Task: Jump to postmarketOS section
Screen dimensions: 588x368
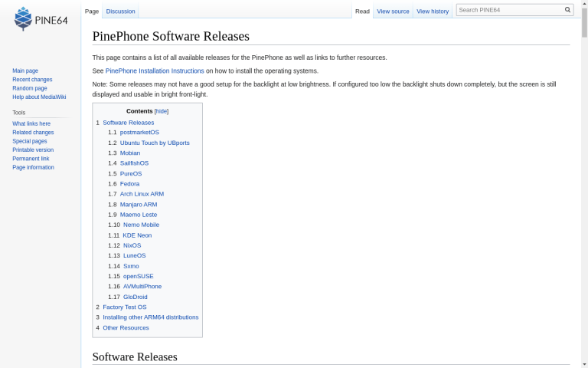Action: click(x=139, y=132)
